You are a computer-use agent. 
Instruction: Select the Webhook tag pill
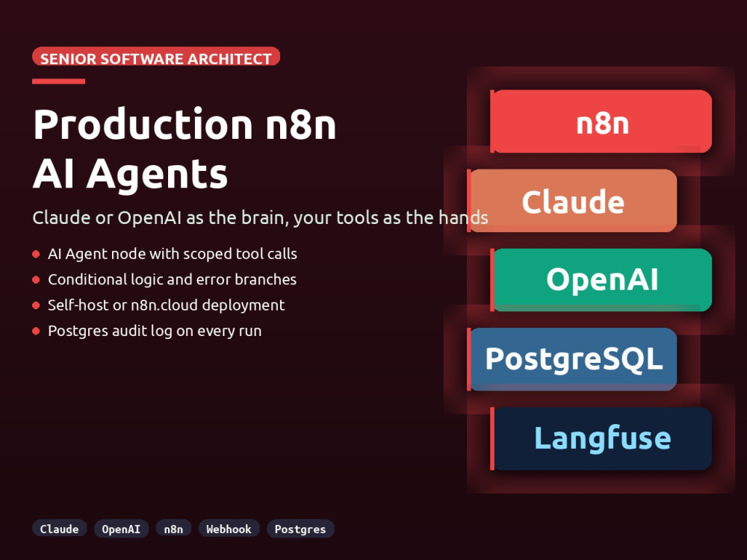(x=229, y=529)
